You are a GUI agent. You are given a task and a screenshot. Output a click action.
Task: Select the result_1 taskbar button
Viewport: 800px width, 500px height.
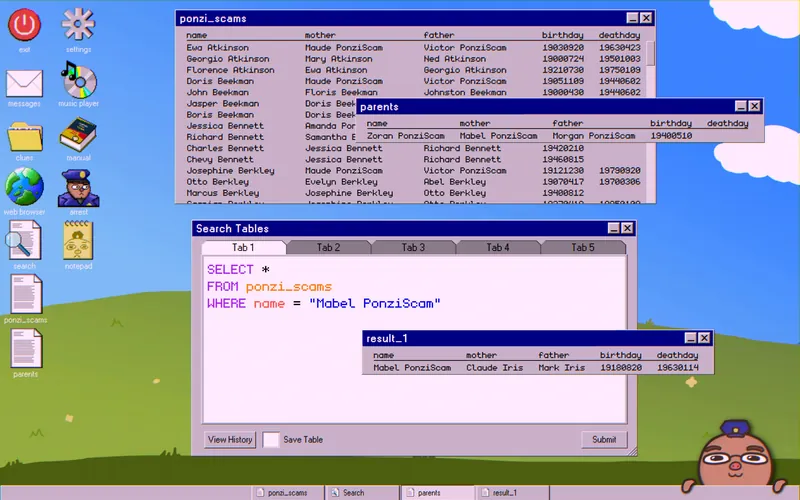click(512, 493)
